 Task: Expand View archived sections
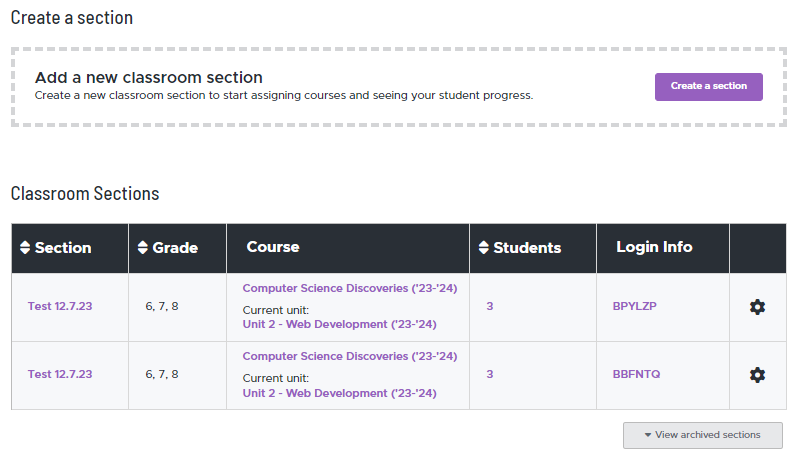703,435
